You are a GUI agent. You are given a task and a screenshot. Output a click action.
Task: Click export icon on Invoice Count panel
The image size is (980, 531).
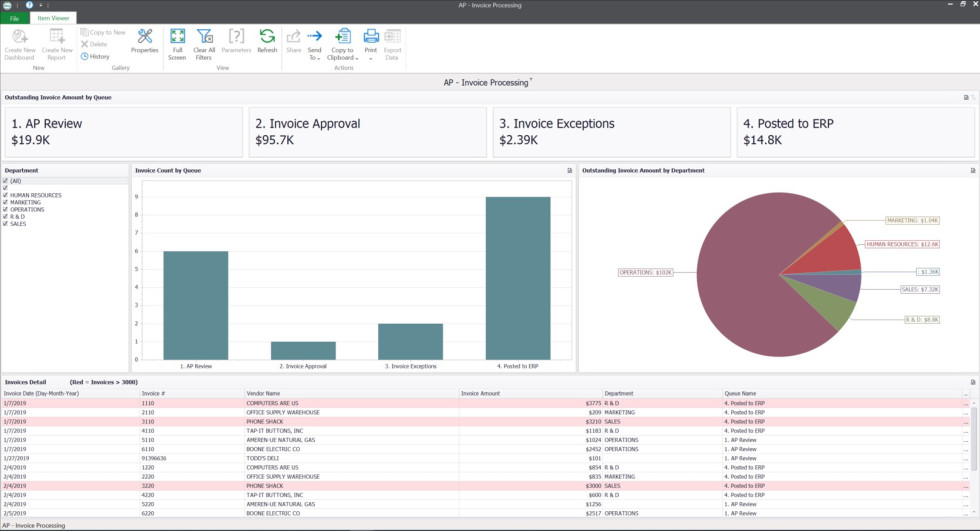[x=569, y=171]
